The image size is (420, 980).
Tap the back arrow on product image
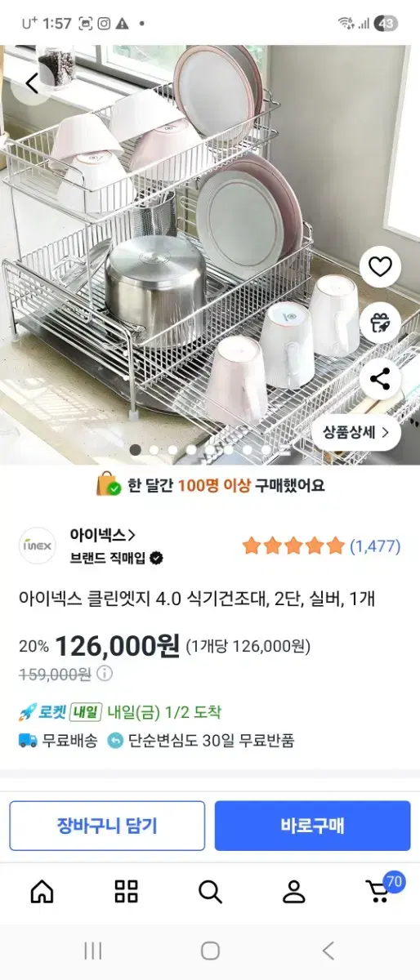(x=32, y=83)
